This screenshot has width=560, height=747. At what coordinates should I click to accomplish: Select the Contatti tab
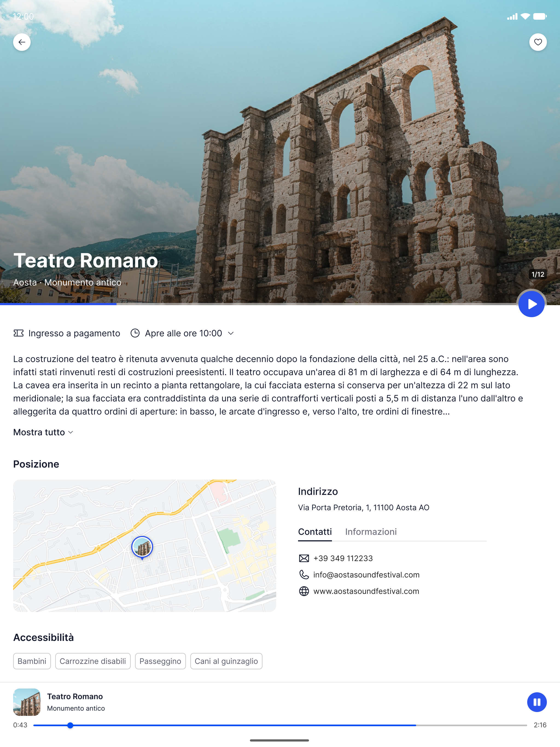[314, 532]
